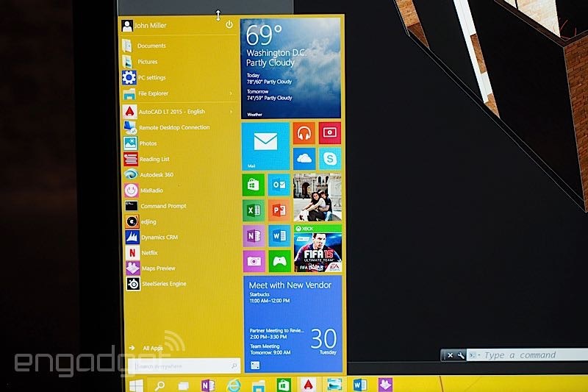
Task: Open Photos app in Start list
Action: click(x=140, y=143)
